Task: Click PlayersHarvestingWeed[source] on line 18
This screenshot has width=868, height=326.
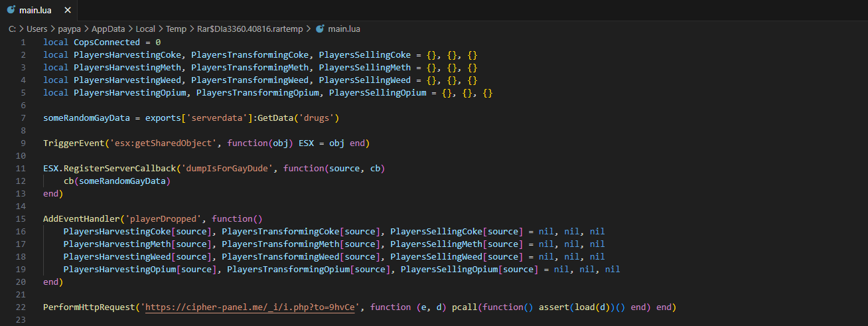Action: (x=137, y=257)
